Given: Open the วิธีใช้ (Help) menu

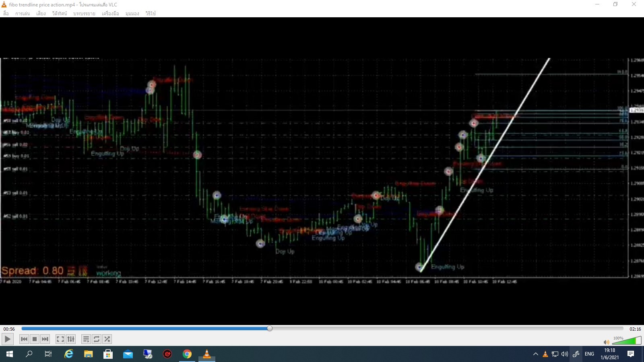Looking at the screenshot, I should pos(151,13).
